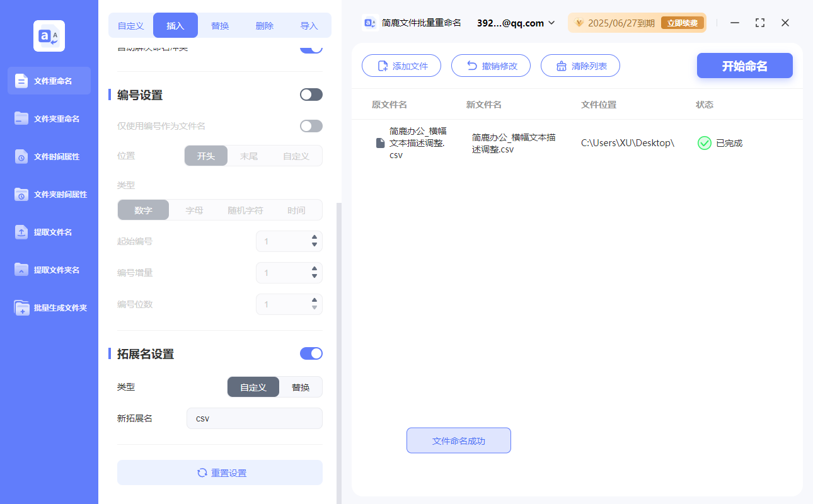Increase 起始编号 with the up stepper arrow
Image resolution: width=813 pixels, height=504 pixels.
[313, 238]
